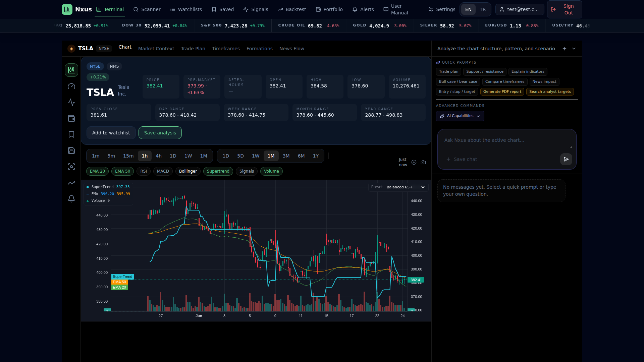Click Search analyst targets prompt

[x=550, y=92]
